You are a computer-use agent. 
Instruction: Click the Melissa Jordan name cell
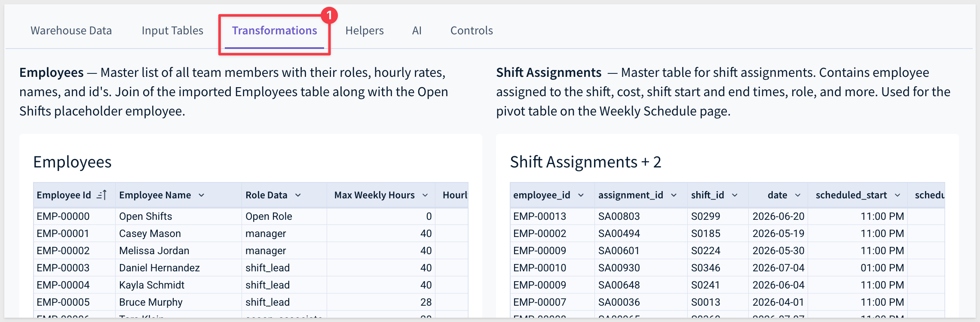[178, 251]
